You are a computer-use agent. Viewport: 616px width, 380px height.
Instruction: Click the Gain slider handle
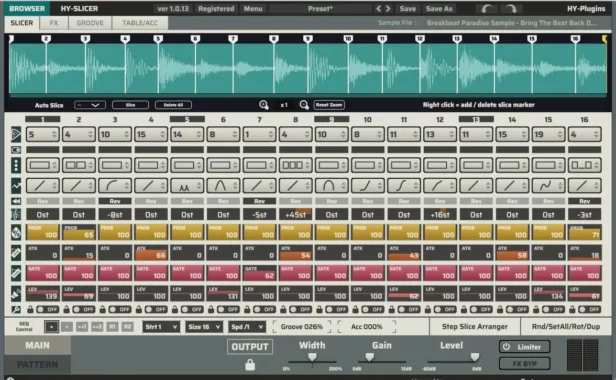tap(369, 357)
